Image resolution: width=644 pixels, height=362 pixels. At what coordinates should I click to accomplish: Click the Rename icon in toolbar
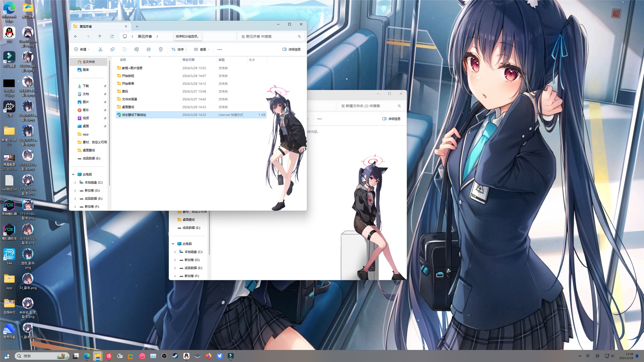pos(137,49)
